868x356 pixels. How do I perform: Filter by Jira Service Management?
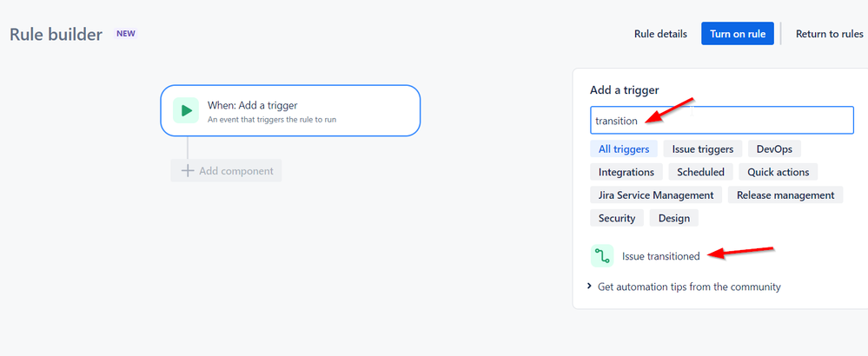(656, 195)
